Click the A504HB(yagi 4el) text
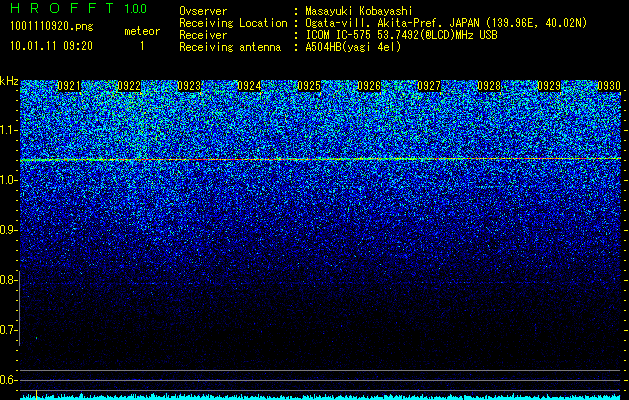 click(x=353, y=47)
